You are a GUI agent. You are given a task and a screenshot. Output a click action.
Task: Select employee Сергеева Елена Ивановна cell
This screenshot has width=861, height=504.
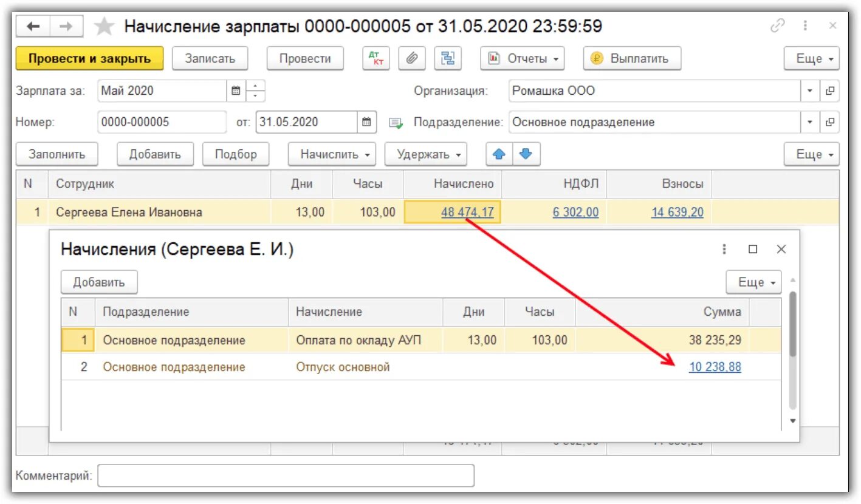pyautogui.click(x=160, y=213)
